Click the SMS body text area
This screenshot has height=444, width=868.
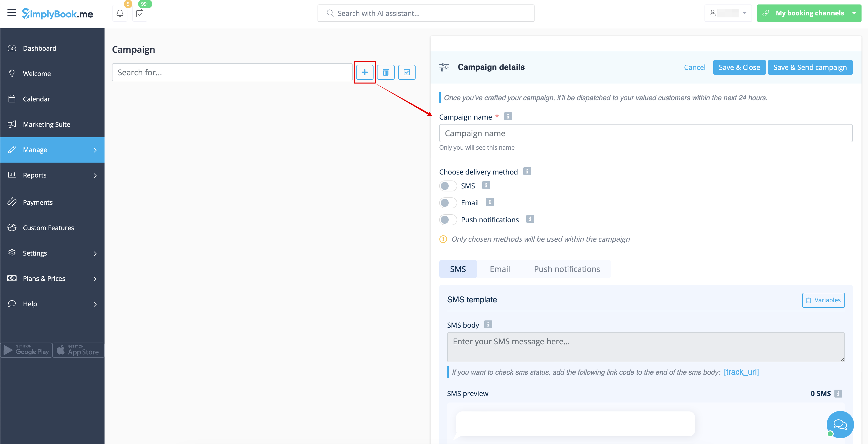click(646, 347)
